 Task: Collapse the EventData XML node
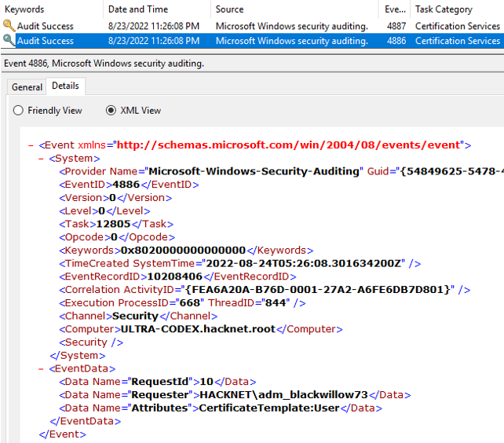pos(42,368)
